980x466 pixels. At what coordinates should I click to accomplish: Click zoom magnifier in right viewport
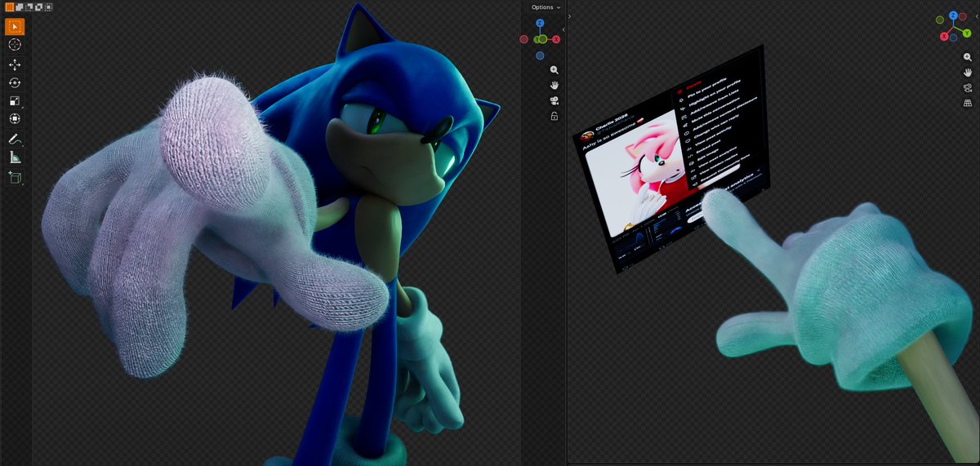click(968, 57)
